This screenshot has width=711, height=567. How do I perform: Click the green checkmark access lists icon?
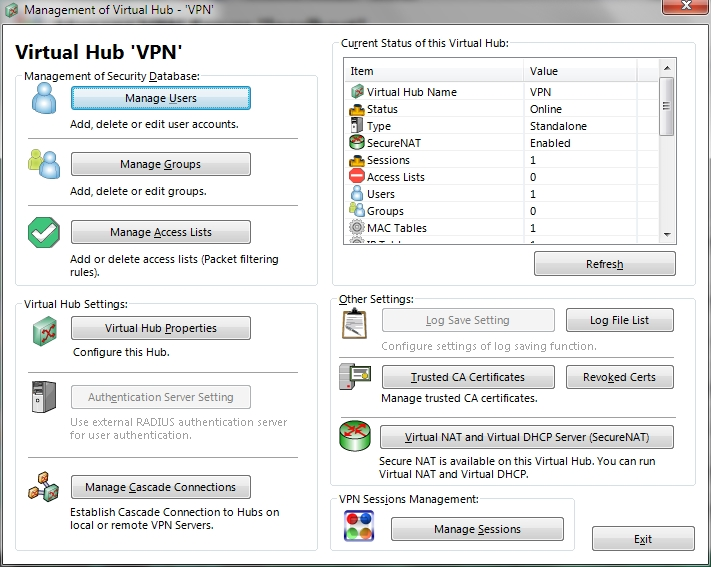click(x=44, y=232)
